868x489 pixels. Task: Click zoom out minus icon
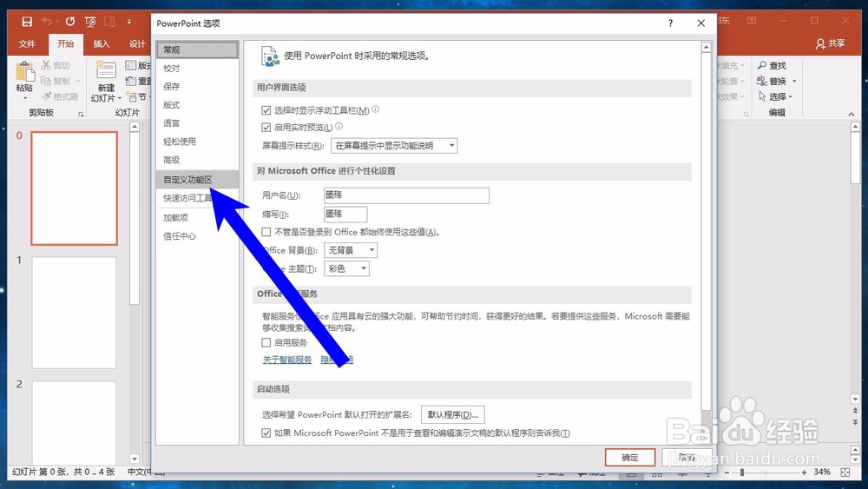727,472
